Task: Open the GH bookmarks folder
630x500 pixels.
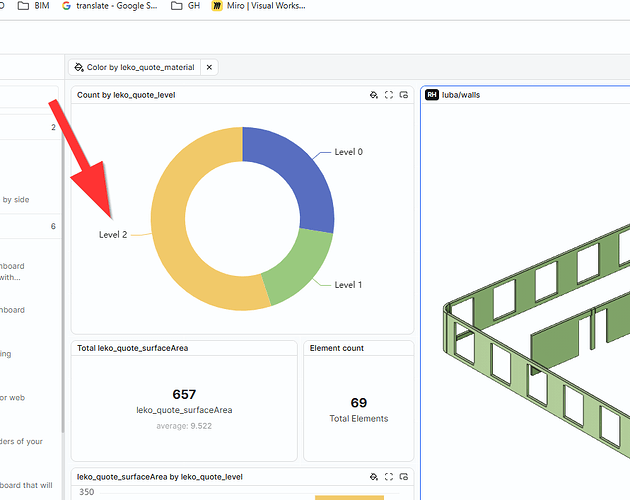Action: coord(185,6)
